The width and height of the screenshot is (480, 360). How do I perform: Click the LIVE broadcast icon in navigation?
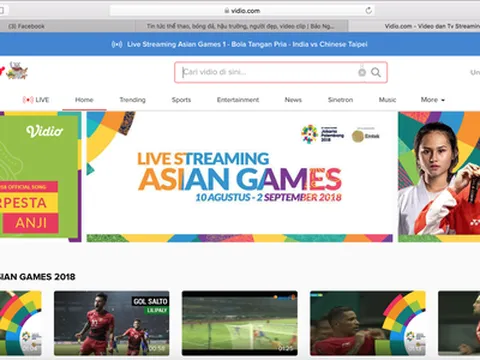click(28, 100)
